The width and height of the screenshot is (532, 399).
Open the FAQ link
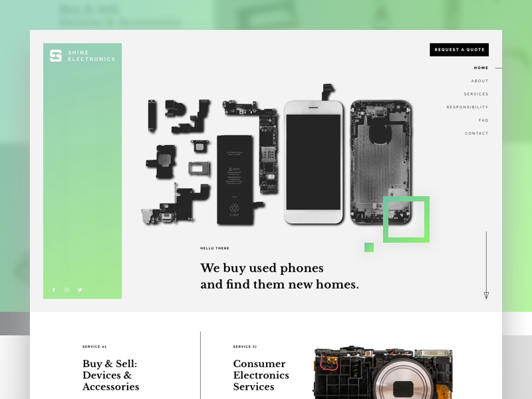click(x=483, y=120)
